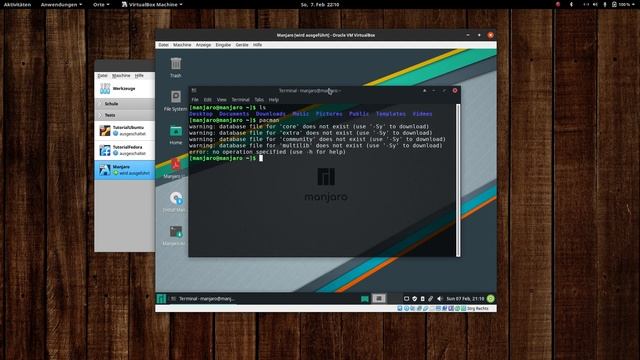
Task: Open the Anwendungen dropdown in top bar
Action: coord(61,4)
